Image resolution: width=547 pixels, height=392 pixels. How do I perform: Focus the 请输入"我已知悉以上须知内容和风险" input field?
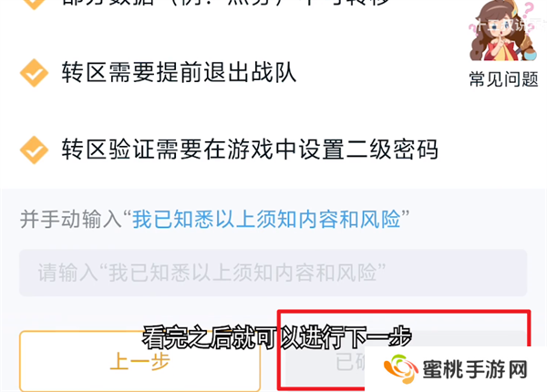point(273,273)
